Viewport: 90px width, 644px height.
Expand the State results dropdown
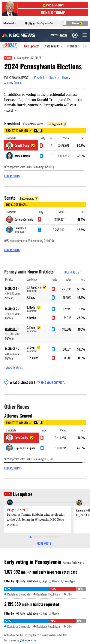53,46
